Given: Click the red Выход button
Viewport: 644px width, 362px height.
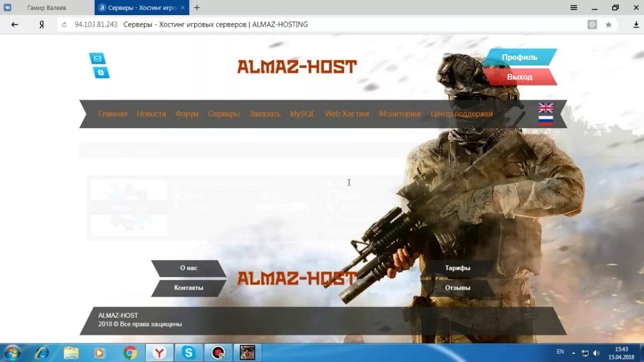Looking at the screenshot, I should point(520,77).
